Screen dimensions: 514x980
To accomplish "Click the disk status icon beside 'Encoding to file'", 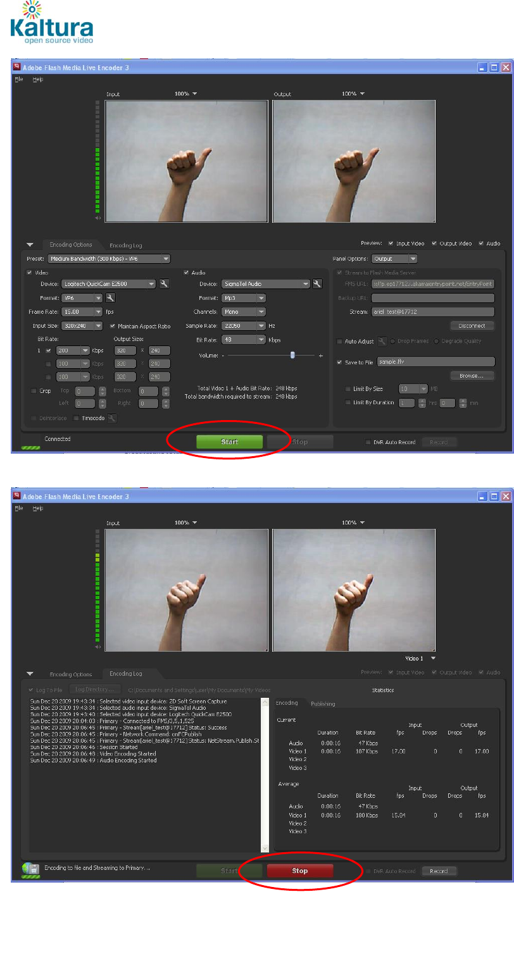I will 30,869.
